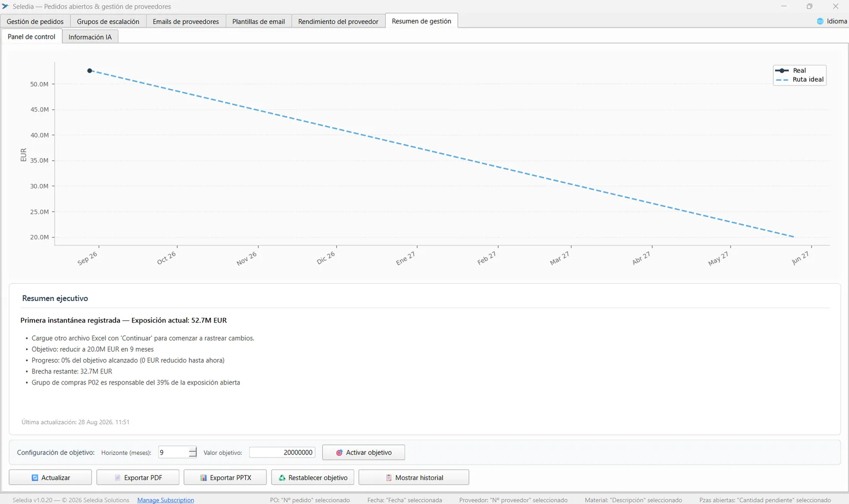
Task: Click the notepad icon on Mostrar historial
Action: 388,477
